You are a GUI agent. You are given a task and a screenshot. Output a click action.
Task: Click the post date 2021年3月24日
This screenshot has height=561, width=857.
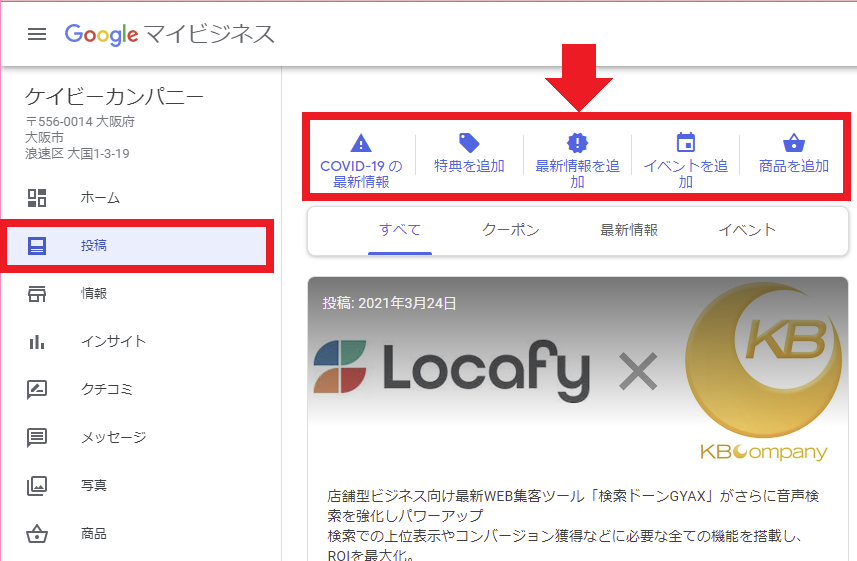pos(407,303)
